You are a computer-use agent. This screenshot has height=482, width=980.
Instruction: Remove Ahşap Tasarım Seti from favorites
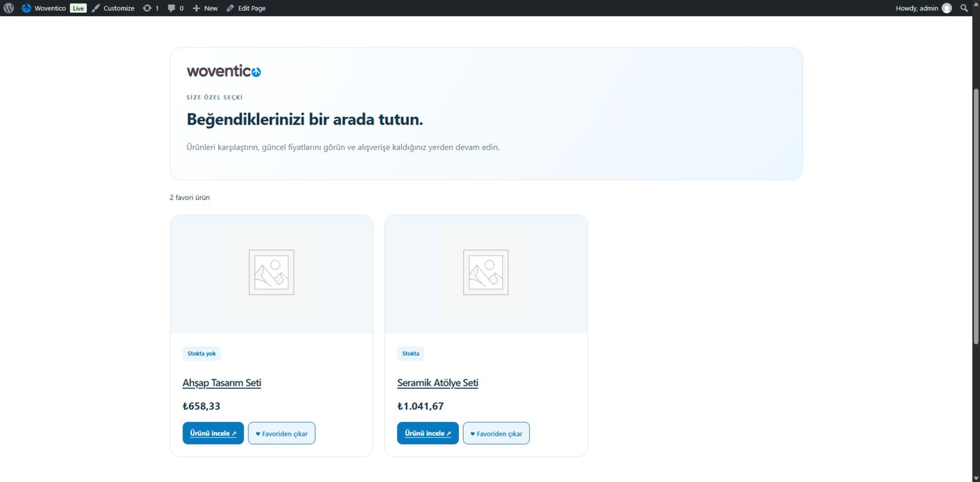click(281, 433)
